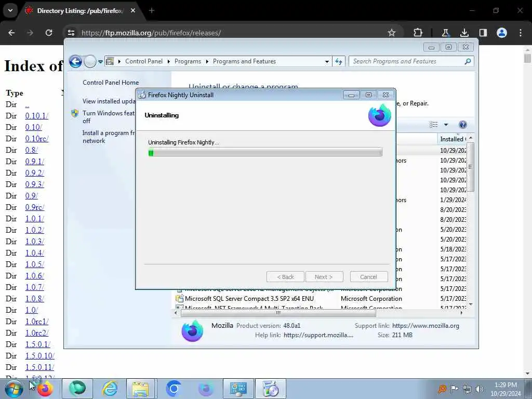
Task: Open the network tray icon
Action: pos(467,389)
